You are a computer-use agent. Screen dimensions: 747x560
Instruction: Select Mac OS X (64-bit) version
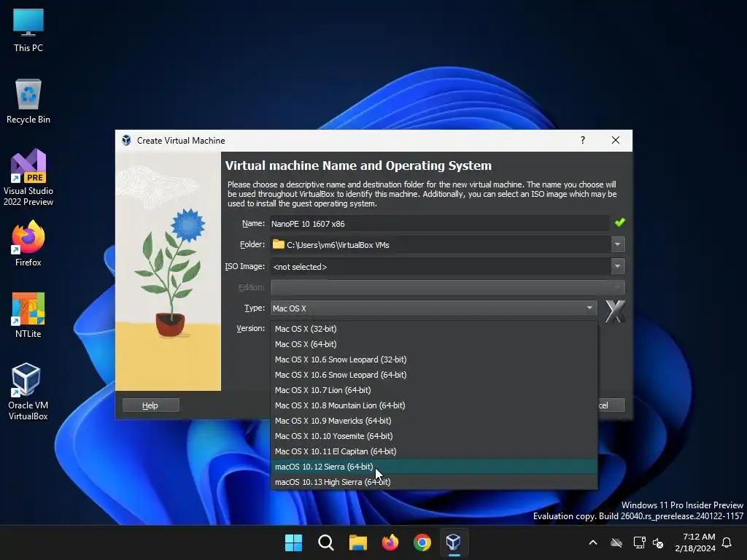pyautogui.click(x=433, y=344)
